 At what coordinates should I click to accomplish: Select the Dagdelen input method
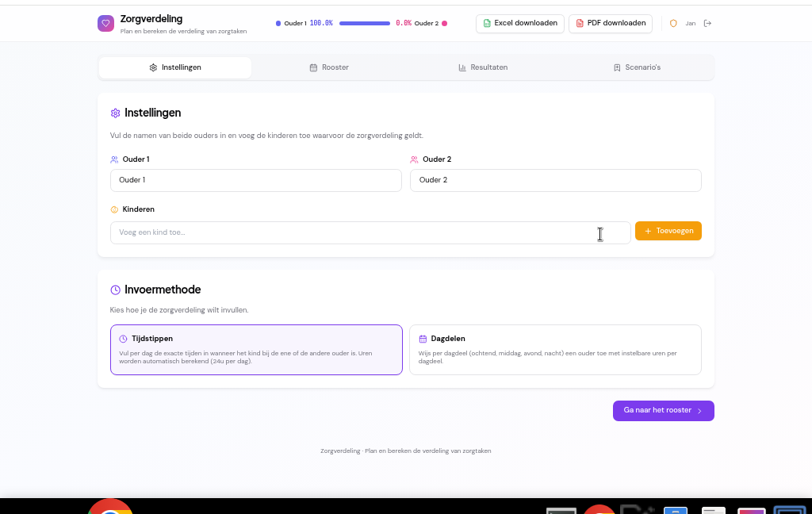click(x=555, y=349)
